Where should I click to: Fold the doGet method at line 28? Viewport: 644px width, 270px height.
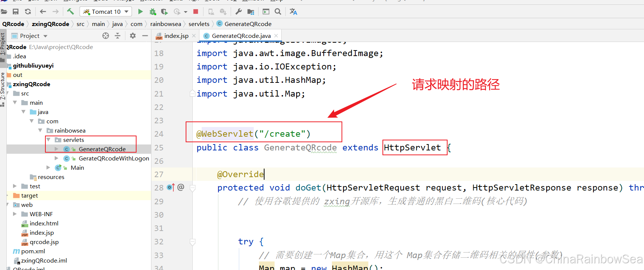point(193,188)
